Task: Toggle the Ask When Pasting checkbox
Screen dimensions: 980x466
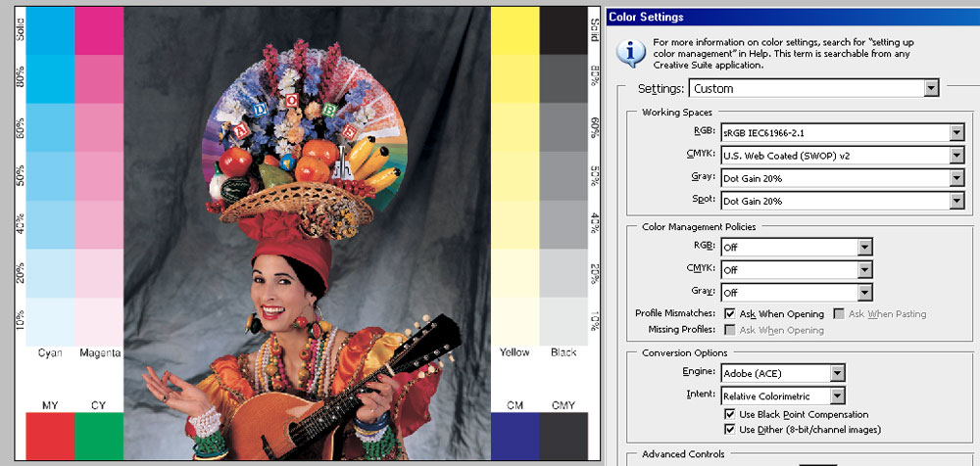Action: coord(839,313)
